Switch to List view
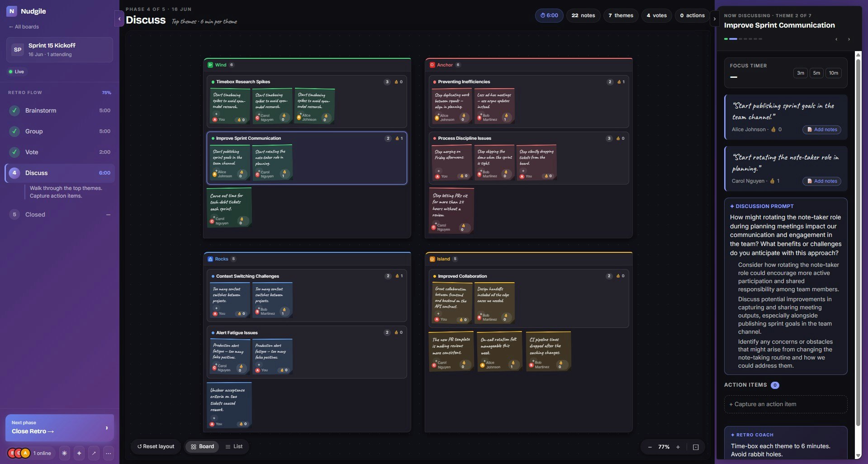 coord(234,446)
